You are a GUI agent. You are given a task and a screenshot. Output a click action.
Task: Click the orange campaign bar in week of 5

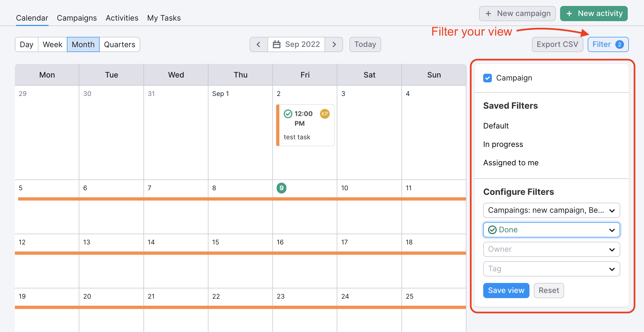(x=242, y=199)
